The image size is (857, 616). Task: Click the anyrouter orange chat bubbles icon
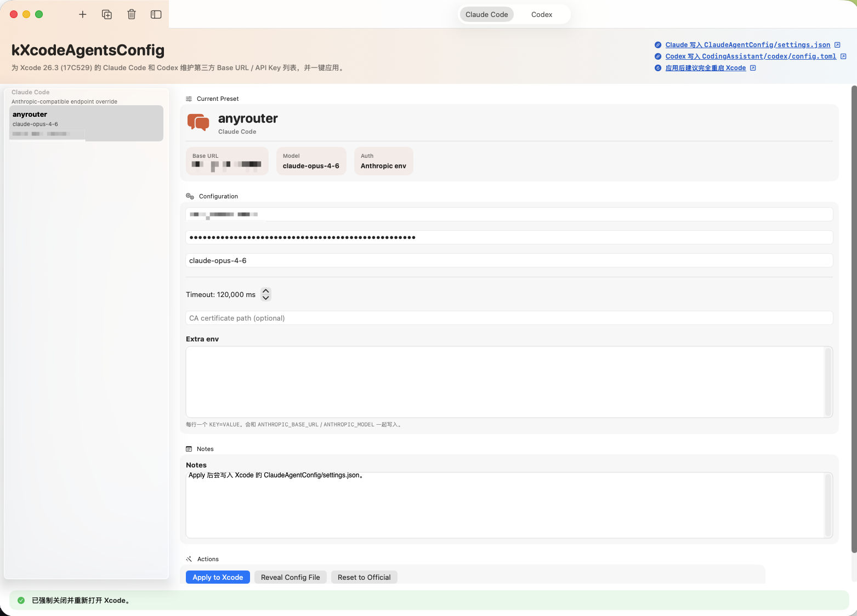[198, 122]
